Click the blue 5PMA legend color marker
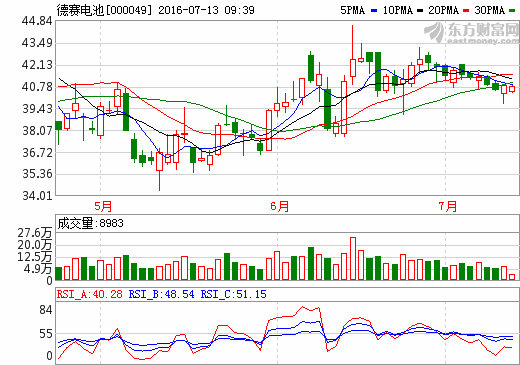520x365 pixels. 374,11
